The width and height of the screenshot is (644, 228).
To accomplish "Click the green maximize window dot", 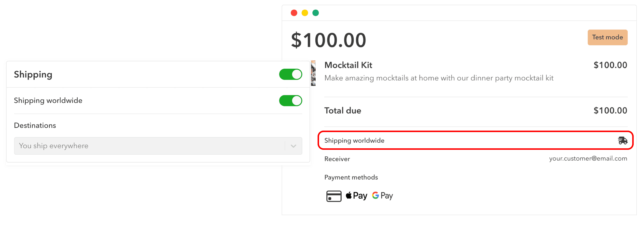I will pos(316,13).
